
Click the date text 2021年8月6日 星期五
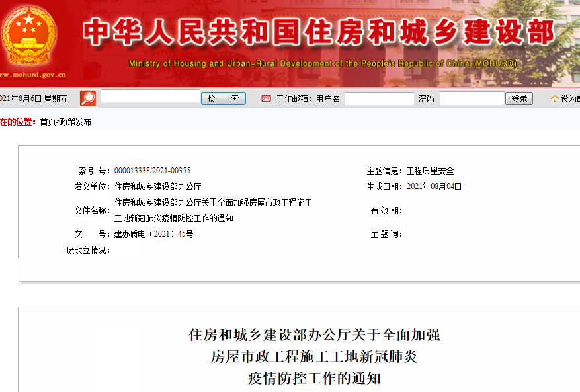tap(34, 98)
